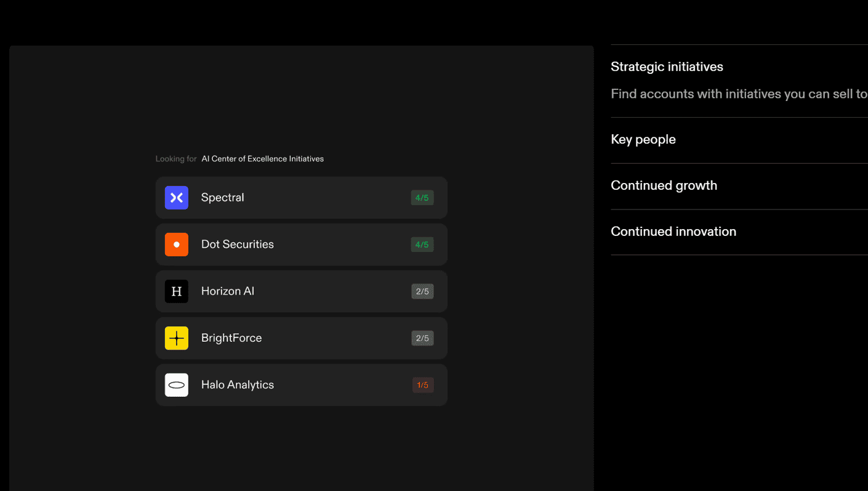868x491 pixels.
Task: Expand the Continued innovation section
Action: (x=673, y=232)
